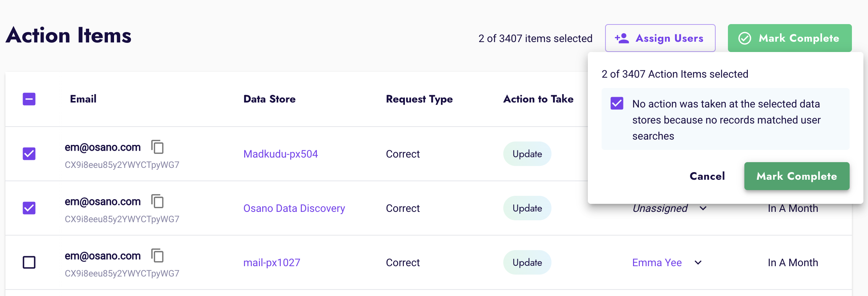Click the Email column header

click(x=83, y=99)
